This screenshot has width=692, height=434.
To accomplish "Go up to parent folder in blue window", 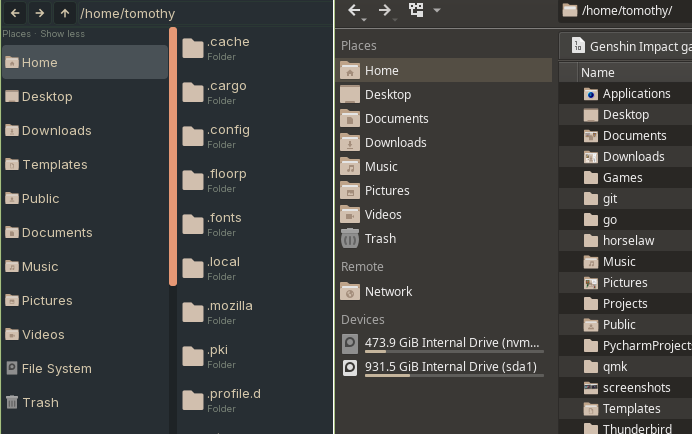I will point(65,13).
